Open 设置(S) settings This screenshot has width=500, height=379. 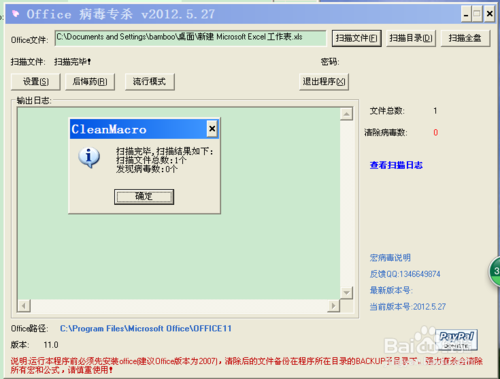pos(36,82)
